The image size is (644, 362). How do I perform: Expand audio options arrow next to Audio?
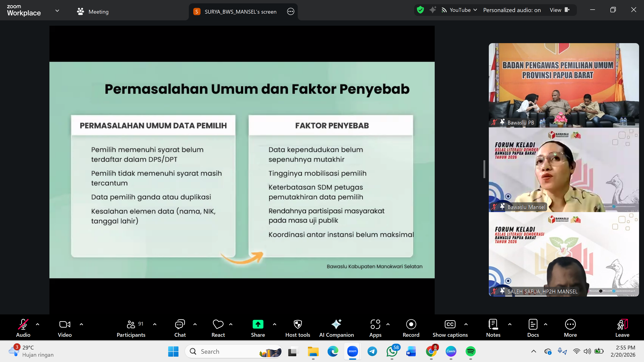(x=38, y=324)
